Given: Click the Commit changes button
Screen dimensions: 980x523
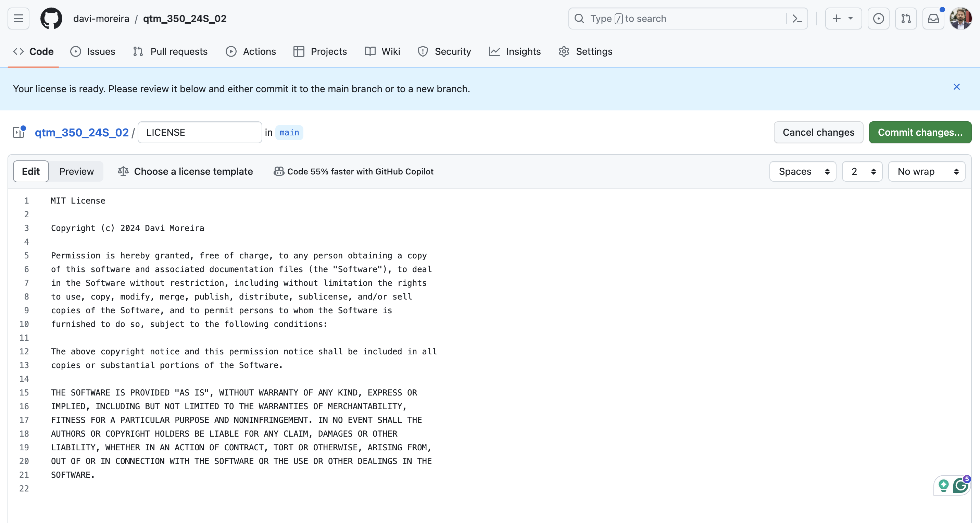Looking at the screenshot, I should coord(919,132).
